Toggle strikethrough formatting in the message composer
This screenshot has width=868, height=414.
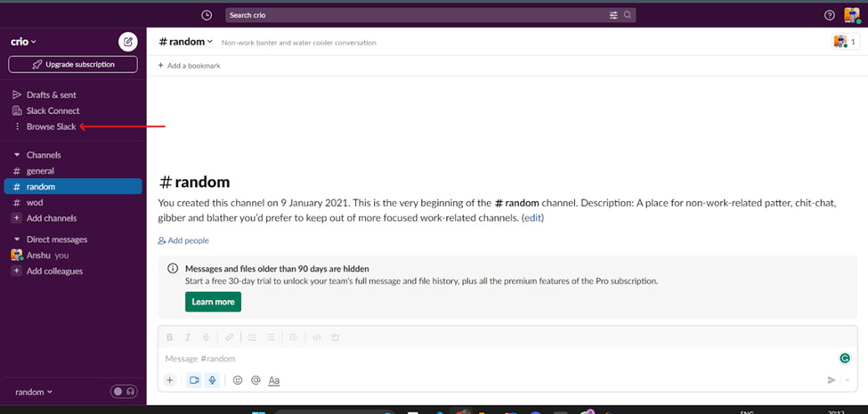pos(206,337)
